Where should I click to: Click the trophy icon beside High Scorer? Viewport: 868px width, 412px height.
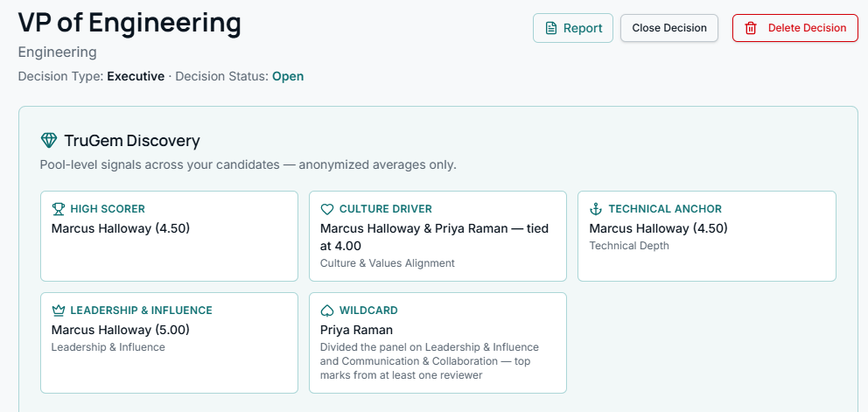click(58, 209)
